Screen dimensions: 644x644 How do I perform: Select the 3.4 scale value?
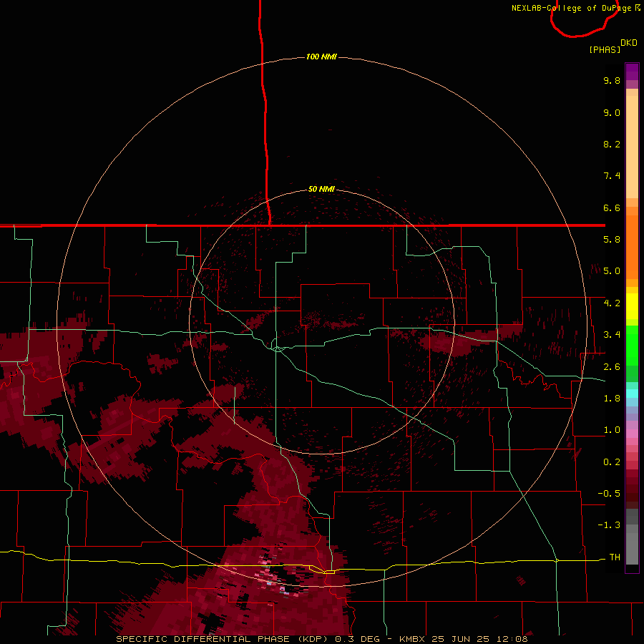coord(612,335)
